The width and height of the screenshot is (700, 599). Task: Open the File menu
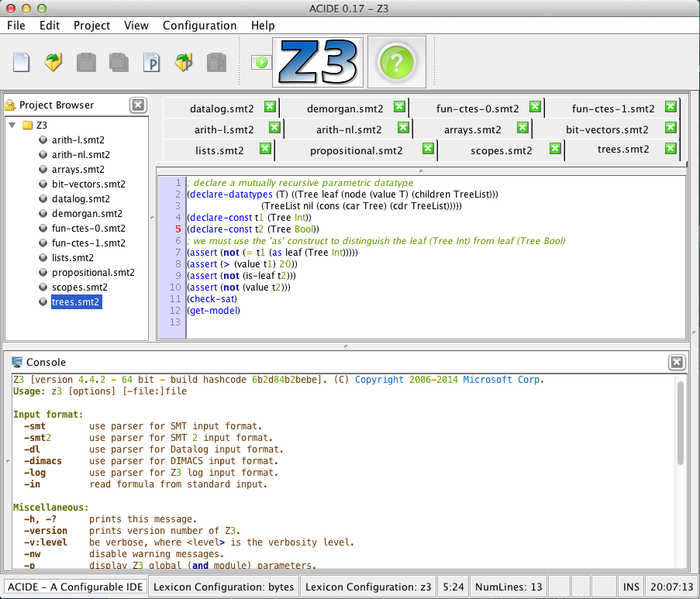[16, 26]
